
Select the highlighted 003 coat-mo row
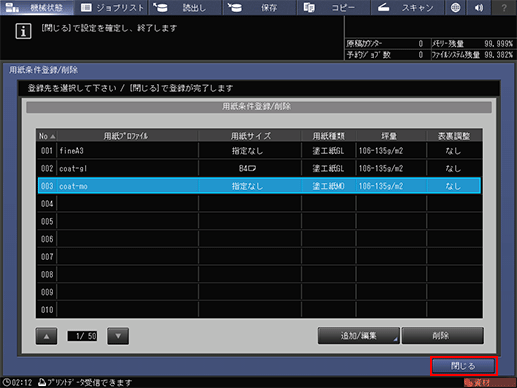(x=259, y=186)
